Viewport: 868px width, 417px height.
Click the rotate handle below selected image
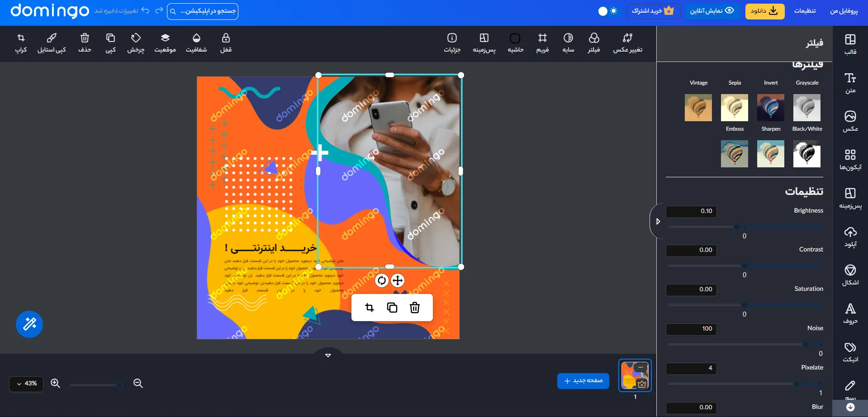point(382,280)
